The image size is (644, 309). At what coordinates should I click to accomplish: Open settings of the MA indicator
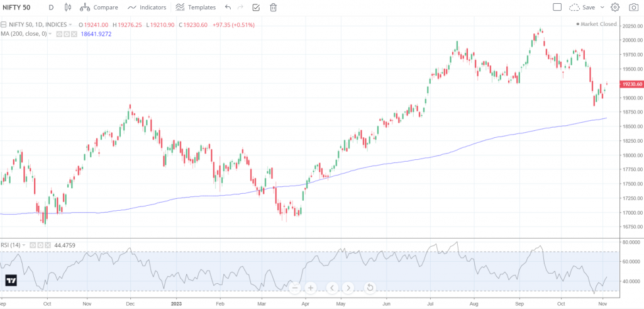[67, 34]
